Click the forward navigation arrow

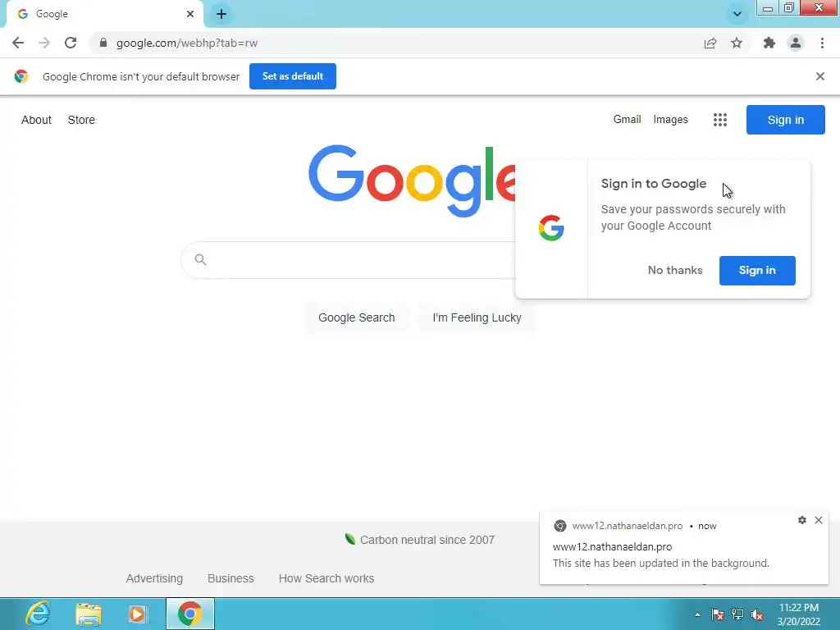coord(44,43)
